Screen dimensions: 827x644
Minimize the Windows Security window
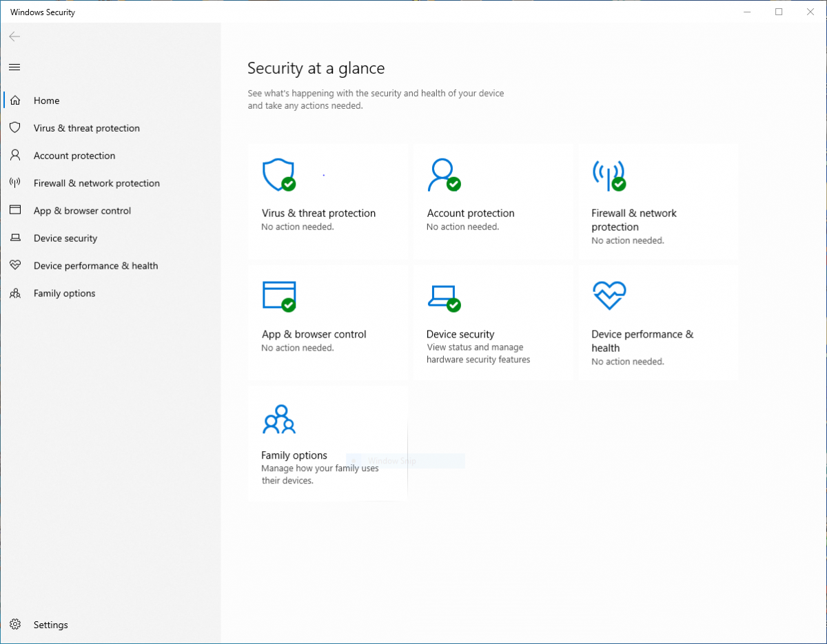pyautogui.click(x=747, y=12)
